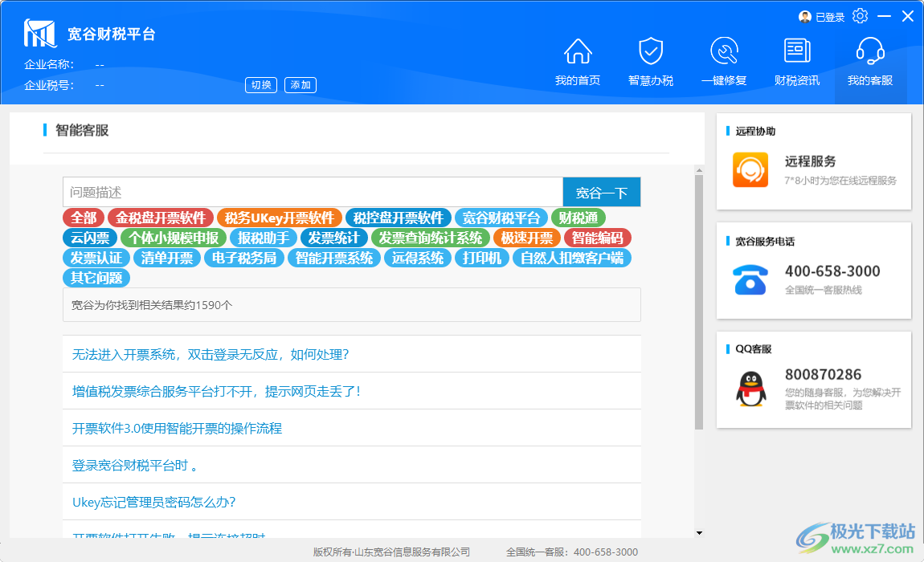Click the 已登录 user avatar icon
This screenshot has width=924, height=562.
pos(805,17)
